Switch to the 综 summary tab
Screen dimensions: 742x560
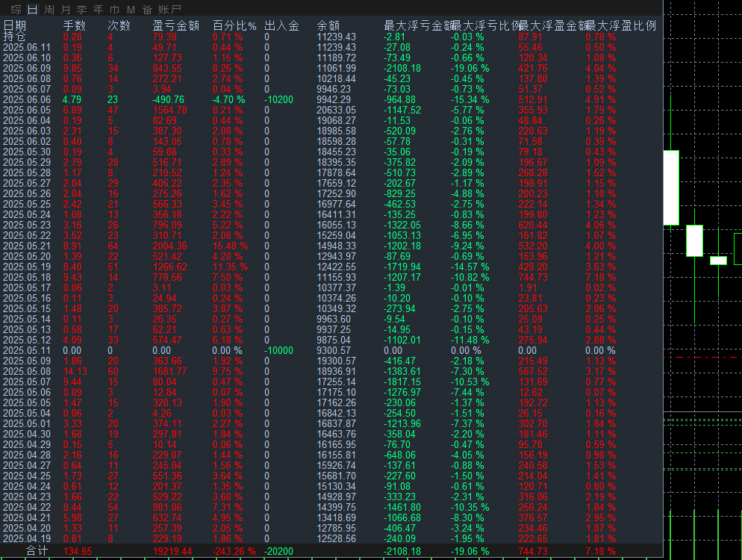pos(16,10)
